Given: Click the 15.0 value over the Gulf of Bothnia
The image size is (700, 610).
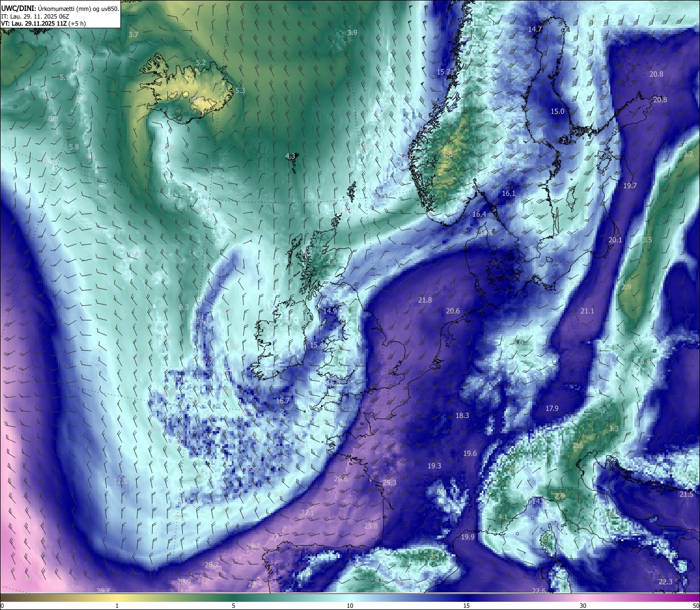Looking at the screenshot, I should point(557,111).
